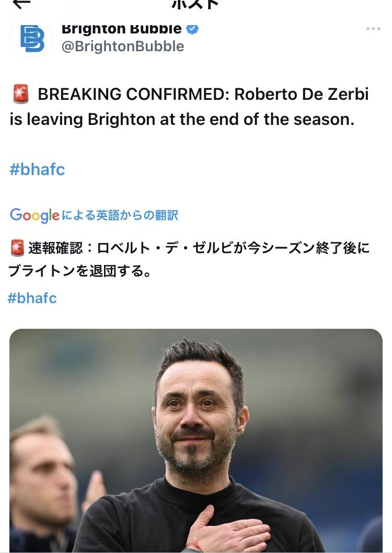Tap the back arrow in header

coord(21,4)
